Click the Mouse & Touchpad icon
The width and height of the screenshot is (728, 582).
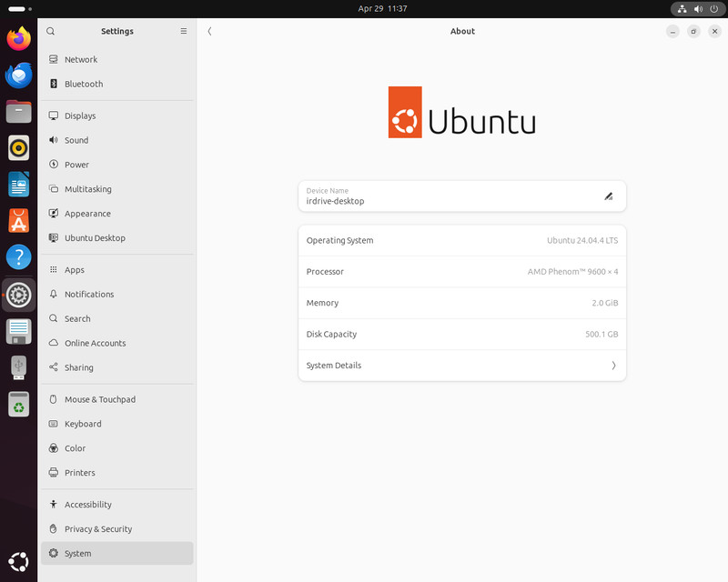[54, 399]
